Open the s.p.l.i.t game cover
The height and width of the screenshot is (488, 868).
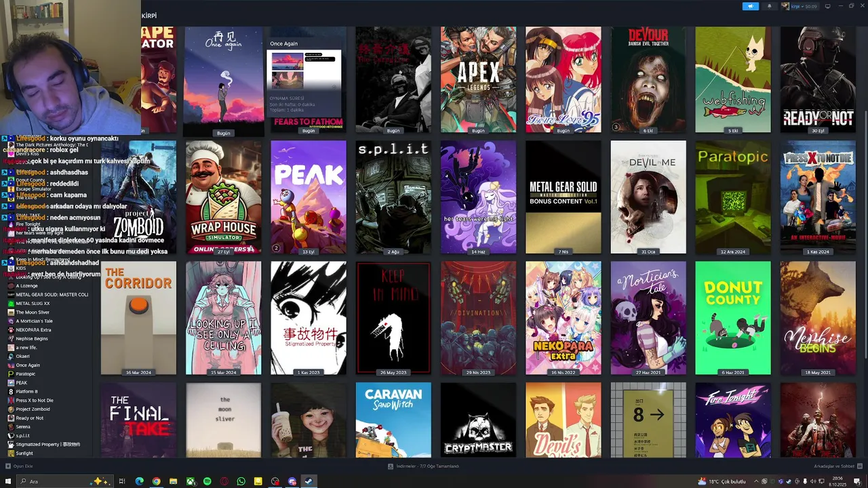click(x=393, y=197)
